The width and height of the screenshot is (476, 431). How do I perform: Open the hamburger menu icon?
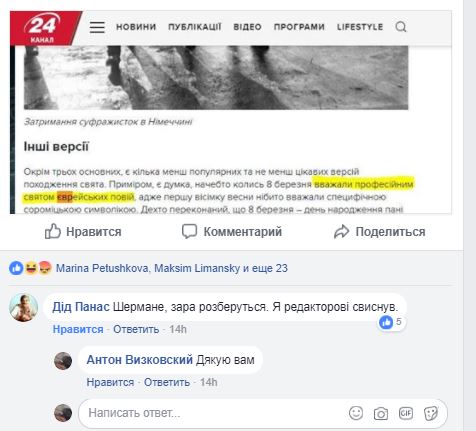pos(97,27)
